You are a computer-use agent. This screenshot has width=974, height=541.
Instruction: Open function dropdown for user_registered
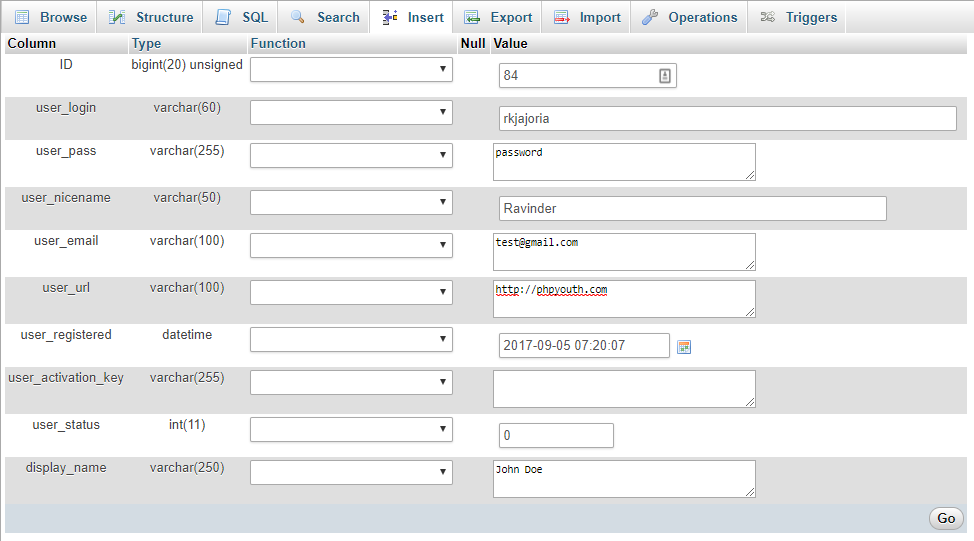coord(351,339)
